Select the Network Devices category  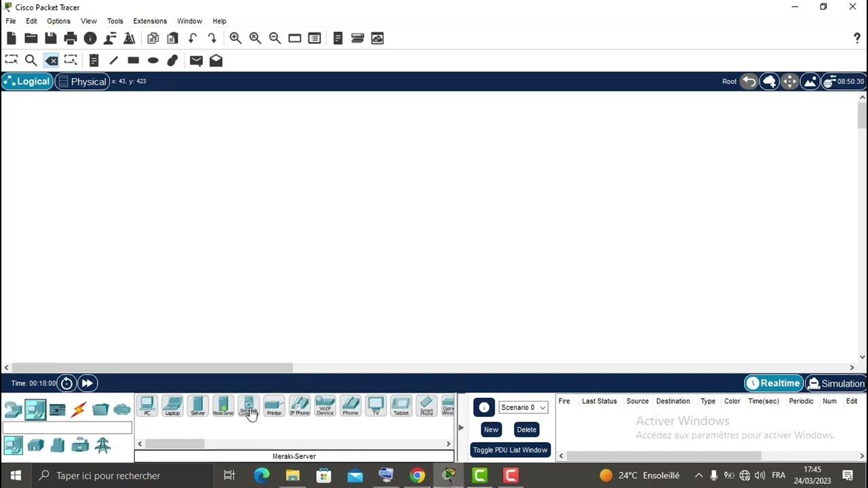pyautogui.click(x=14, y=409)
